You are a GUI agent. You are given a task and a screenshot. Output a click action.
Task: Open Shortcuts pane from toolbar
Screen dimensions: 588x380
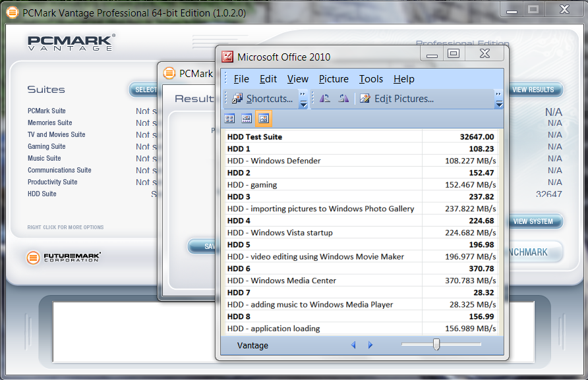(x=262, y=99)
